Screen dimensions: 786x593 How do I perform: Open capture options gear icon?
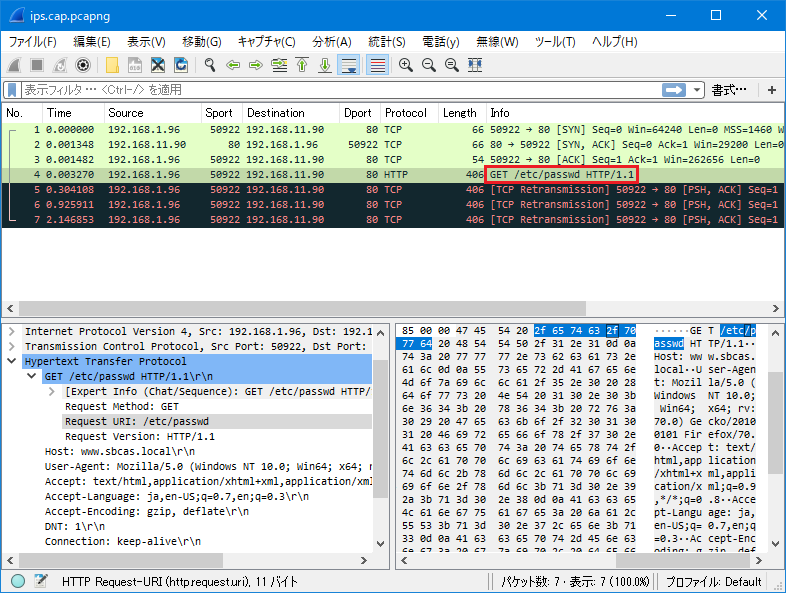point(83,65)
